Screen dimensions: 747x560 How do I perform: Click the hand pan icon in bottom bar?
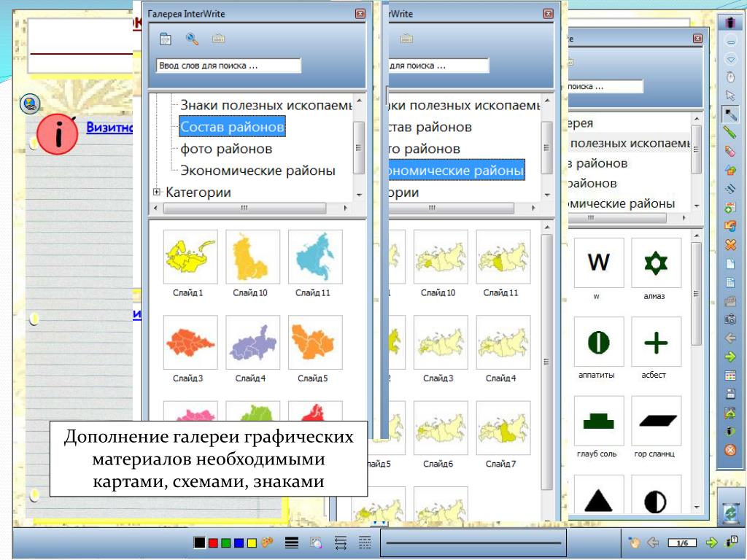click(x=634, y=542)
